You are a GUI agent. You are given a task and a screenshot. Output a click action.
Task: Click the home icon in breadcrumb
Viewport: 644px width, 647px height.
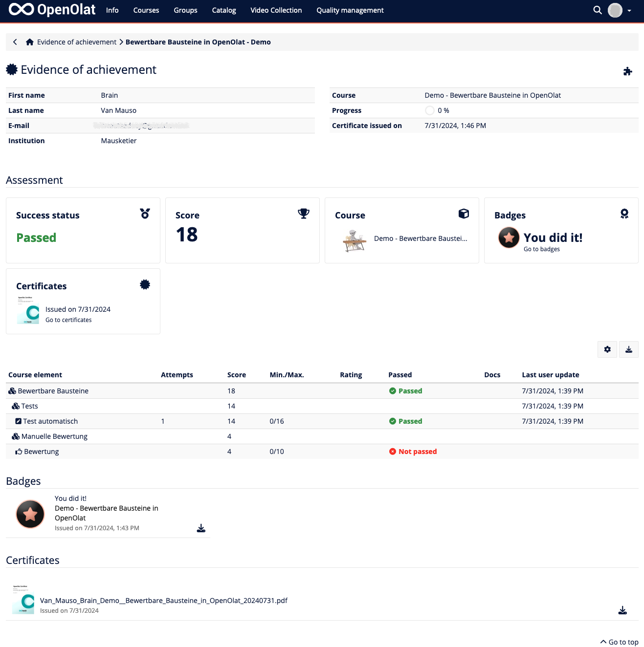point(30,42)
